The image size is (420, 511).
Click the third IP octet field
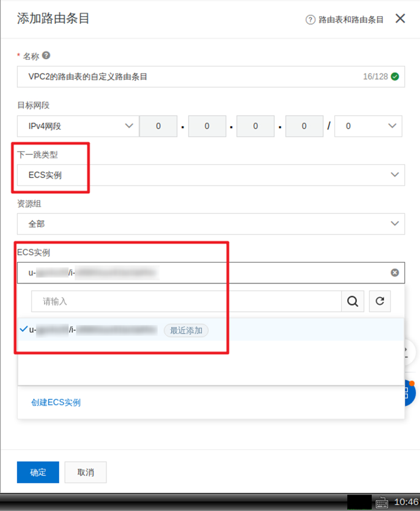[x=255, y=126]
